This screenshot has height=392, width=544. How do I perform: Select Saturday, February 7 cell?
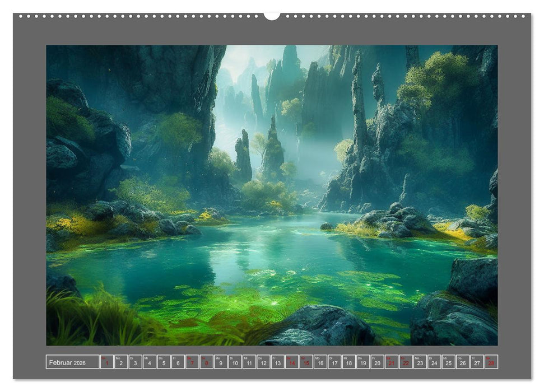tap(192, 362)
